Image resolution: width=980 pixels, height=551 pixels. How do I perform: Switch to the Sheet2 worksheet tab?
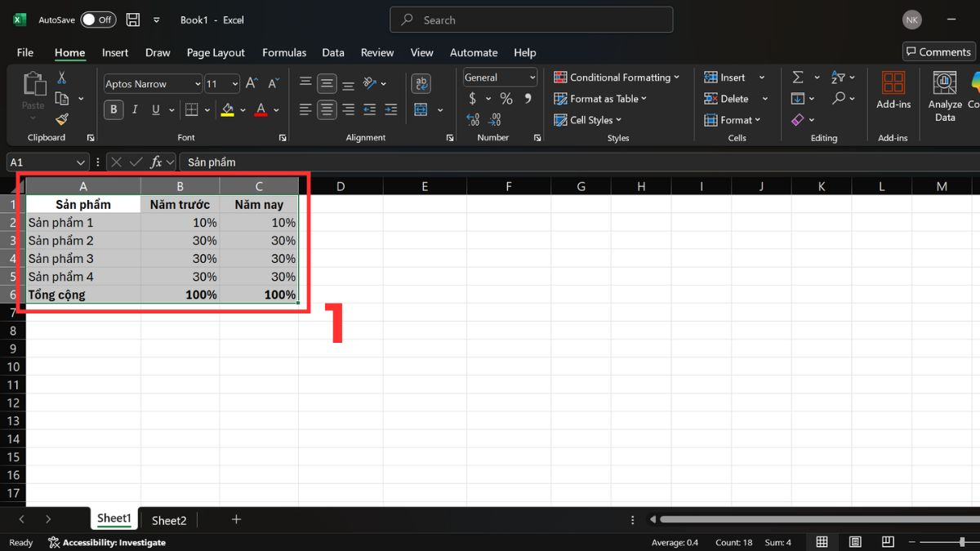[169, 520]
